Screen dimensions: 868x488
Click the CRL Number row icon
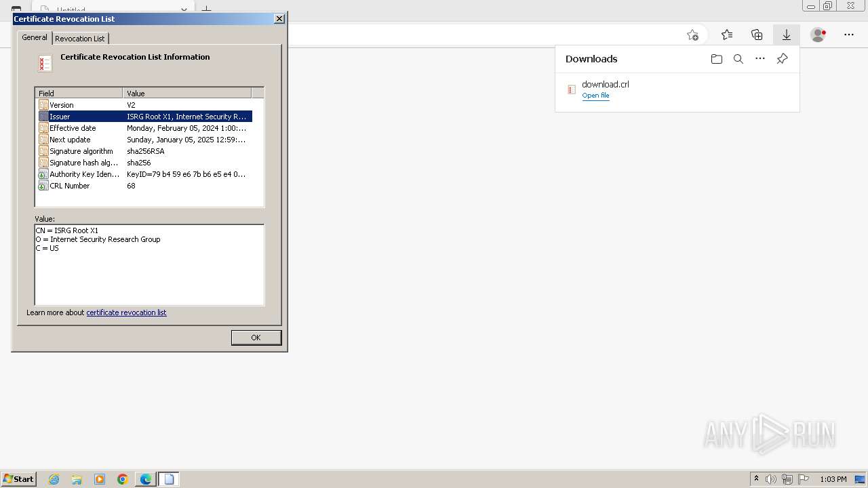(43, 186)
